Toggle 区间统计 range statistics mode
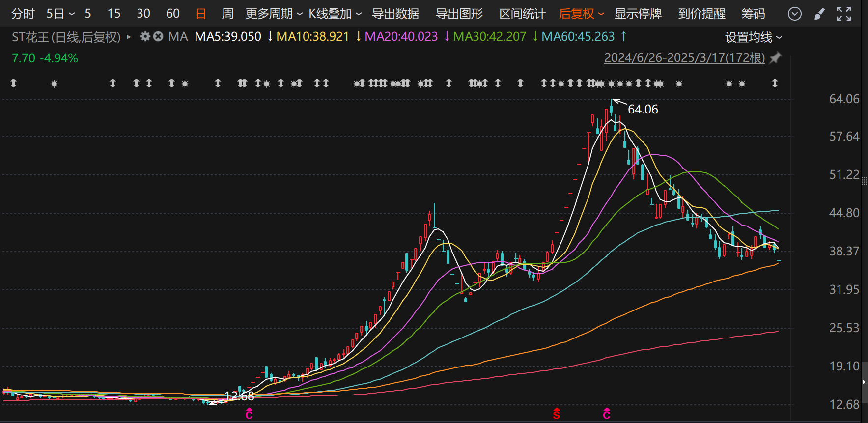Viewport: 868px width, 423px height. [522, 14]
